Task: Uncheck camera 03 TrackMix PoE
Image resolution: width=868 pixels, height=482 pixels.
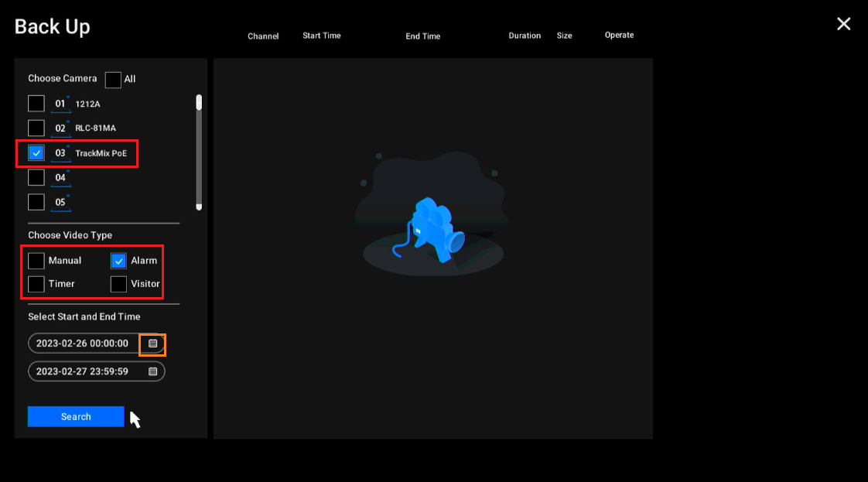Action: click(x=36, y=152)
